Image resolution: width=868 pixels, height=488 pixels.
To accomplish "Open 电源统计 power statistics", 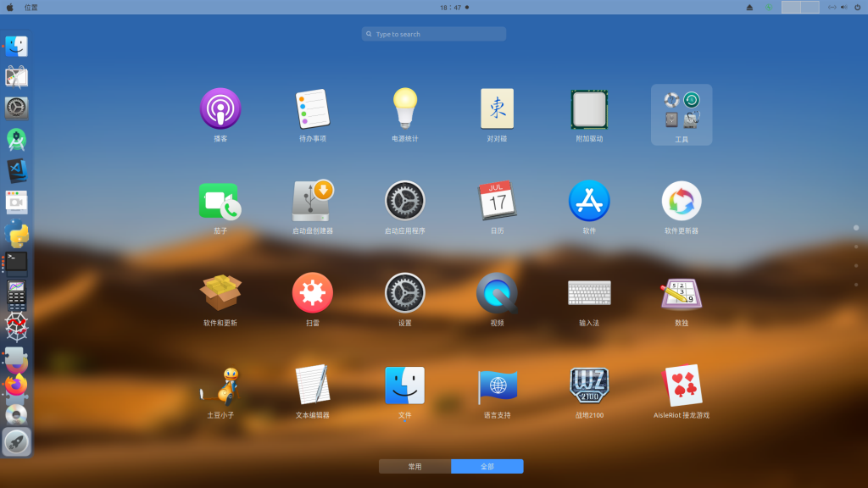I will (404, 109).
